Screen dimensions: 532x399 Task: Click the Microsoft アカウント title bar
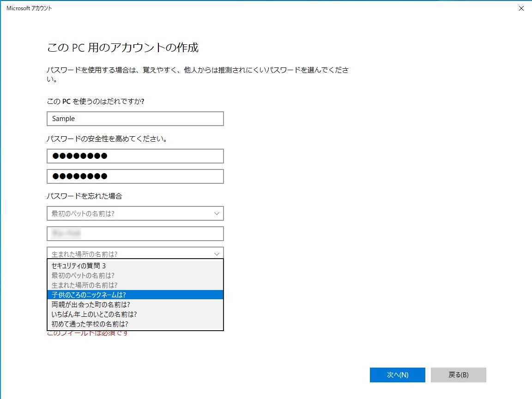185,8
